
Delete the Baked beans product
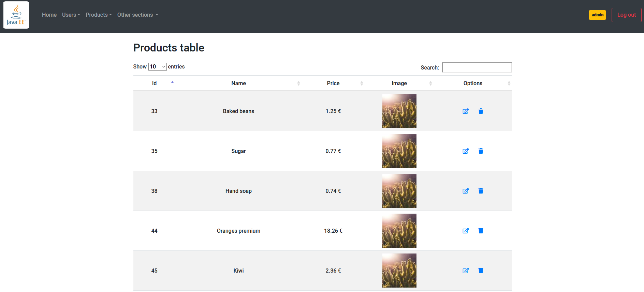(481, 111)
